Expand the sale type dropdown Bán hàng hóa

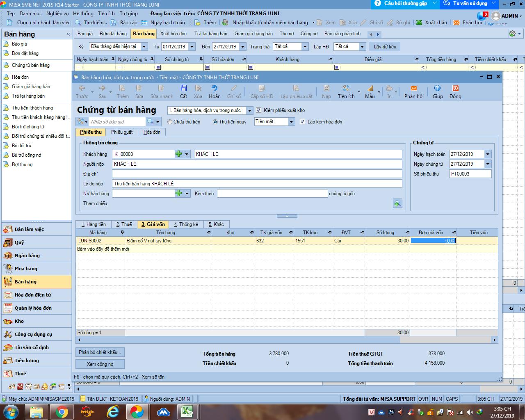[249, 110]
